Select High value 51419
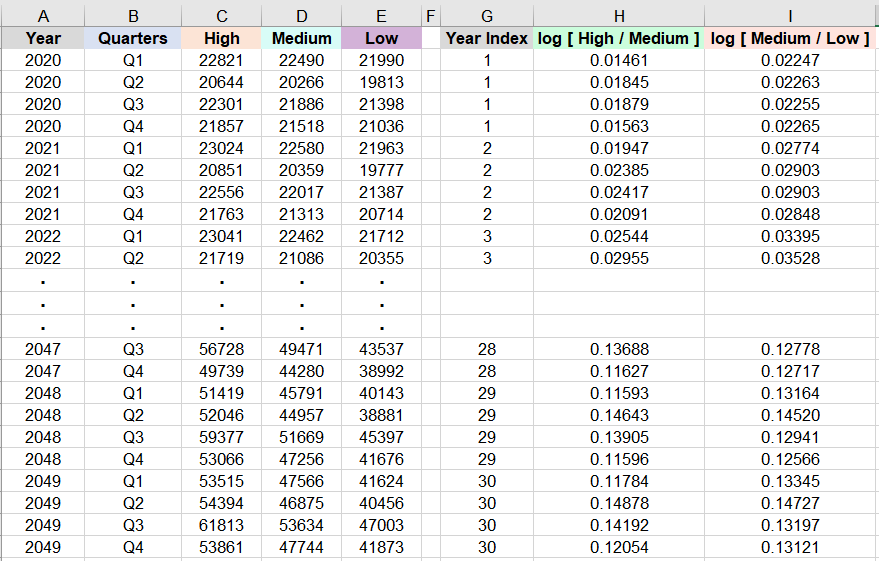The image size is (879, 561). pos(221,393)
